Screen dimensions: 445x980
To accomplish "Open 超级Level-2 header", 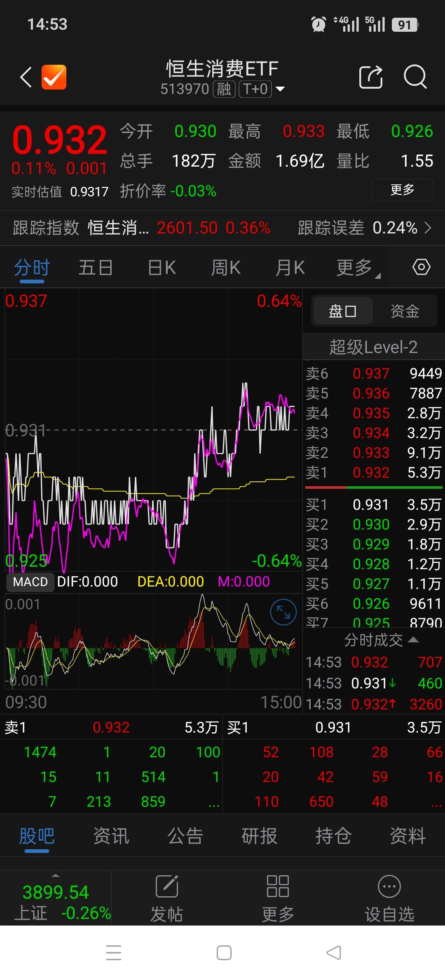I will (x=374, y=347).
